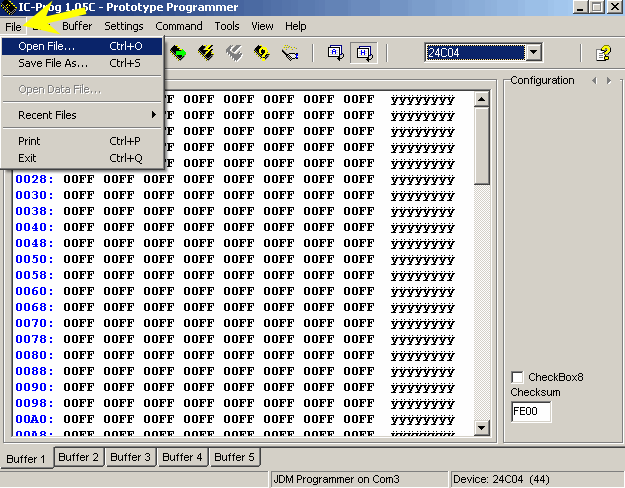This screenshot has height=488, width=625.
Task: Click the Read All chip icon with the green arrow
Action: [178, 53]
